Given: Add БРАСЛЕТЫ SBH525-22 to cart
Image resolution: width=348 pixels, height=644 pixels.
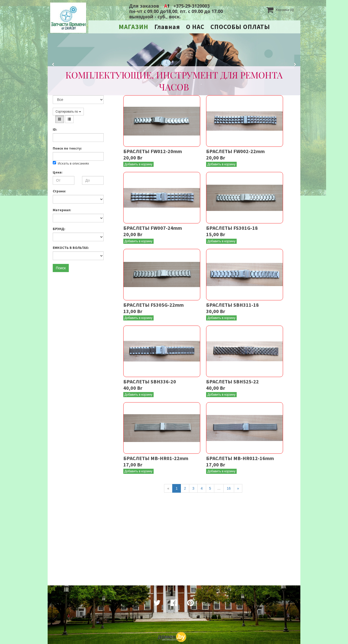Looking at the screenshot, I should (221, 395).
